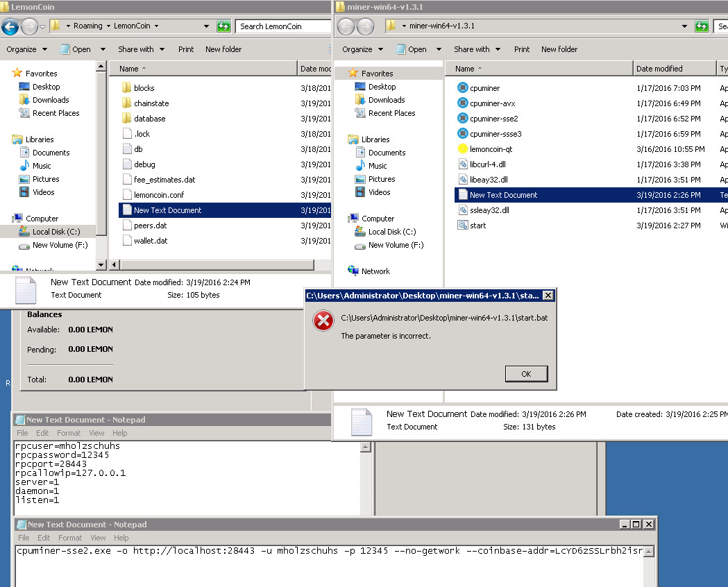Click New folder in LemonCoin toolbar
Viewport: 728px width, 587px height.
223,49
